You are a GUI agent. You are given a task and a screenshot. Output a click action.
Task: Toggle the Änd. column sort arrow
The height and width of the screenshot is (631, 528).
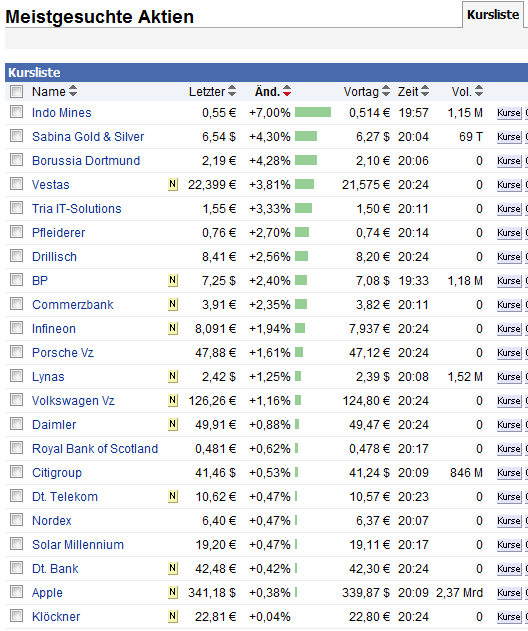287,91
